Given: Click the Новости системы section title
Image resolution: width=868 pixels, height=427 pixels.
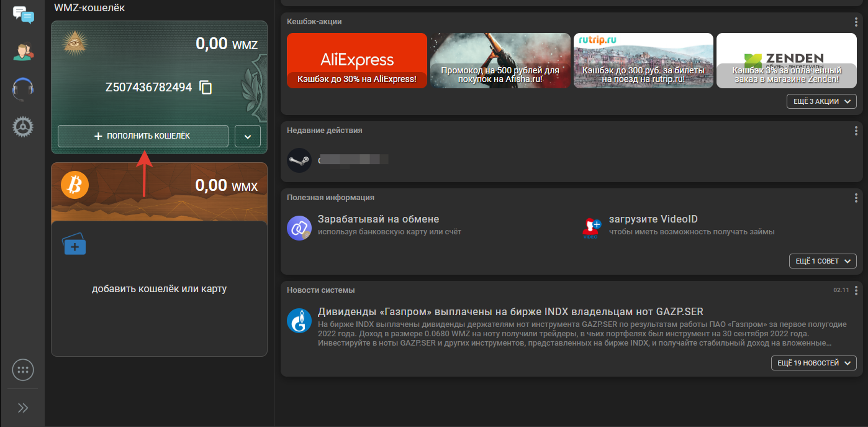Looking at the screenshot, I should (x=321, y=290).
